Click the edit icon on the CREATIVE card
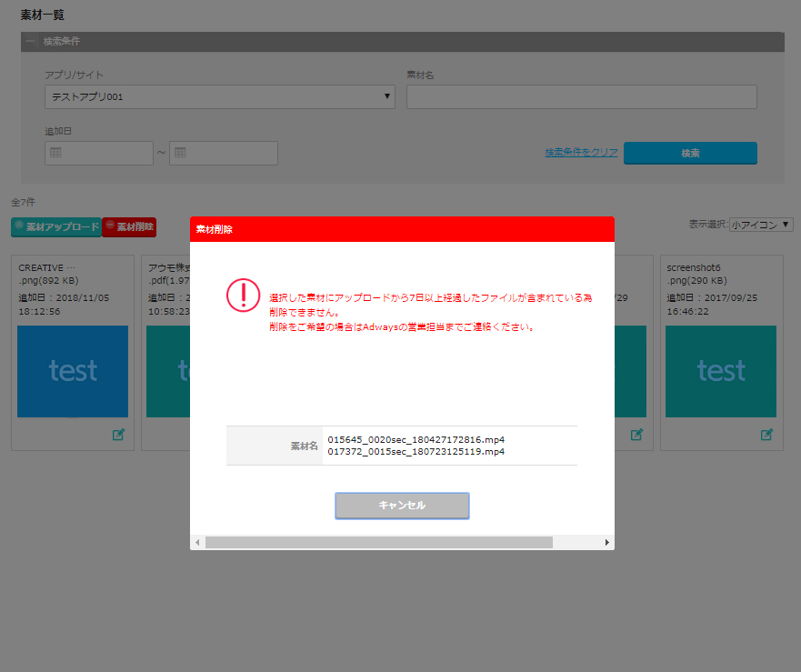801x672 pixels. (118, 435)
